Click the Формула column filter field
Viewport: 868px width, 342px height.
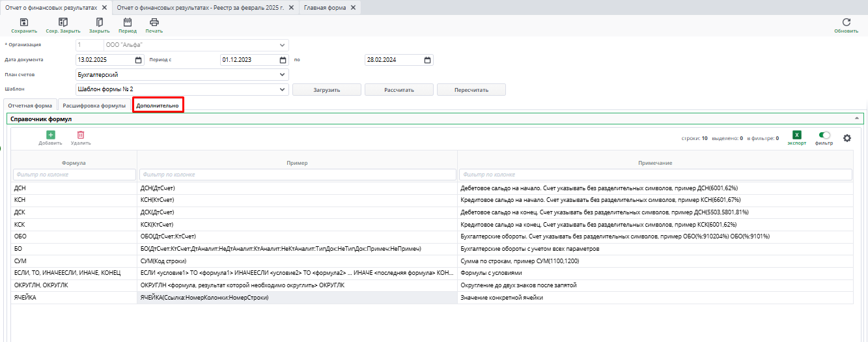[x=74, y=175]
